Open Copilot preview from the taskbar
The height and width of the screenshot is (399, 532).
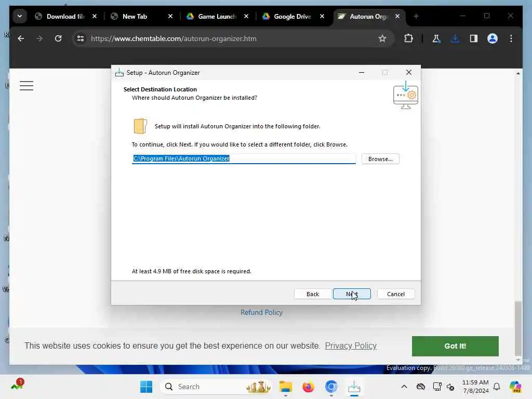click(x=515, y=387)
